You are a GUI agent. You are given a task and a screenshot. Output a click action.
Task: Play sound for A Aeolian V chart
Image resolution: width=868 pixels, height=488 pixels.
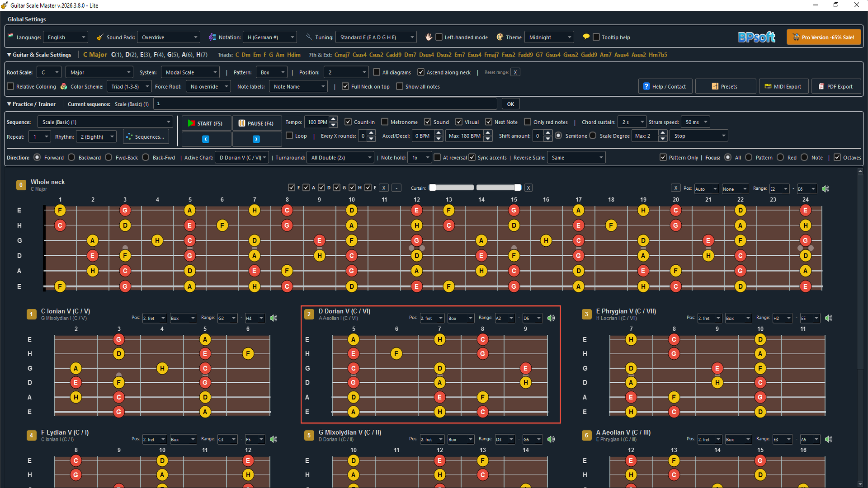[829, 439]
